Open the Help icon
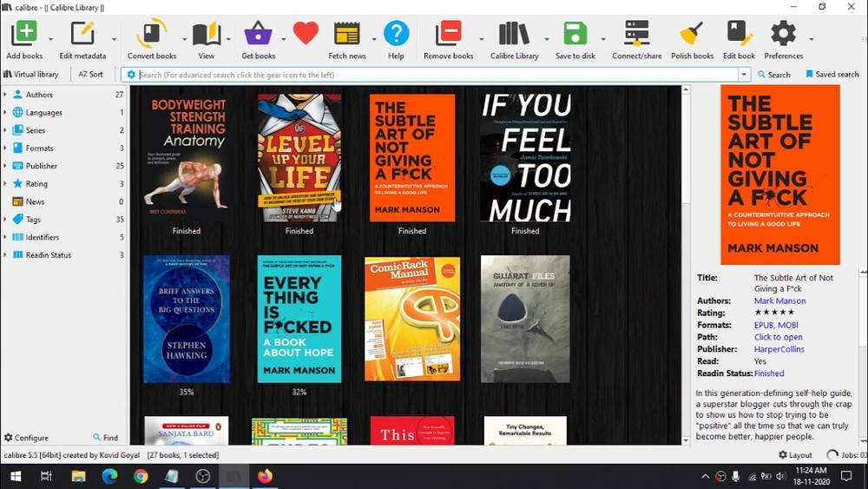Viewport: 868px width, 489px height. coord(397,34)
